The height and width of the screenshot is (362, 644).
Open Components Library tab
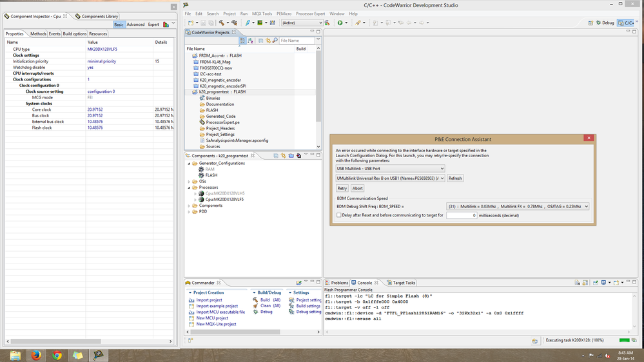[x=97, y=16]
